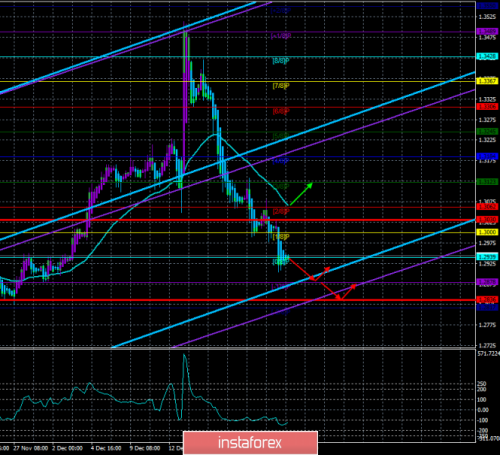Click the [2/8]P level label
The width and height of the screenshot is (500, 455).
(281, 211)
